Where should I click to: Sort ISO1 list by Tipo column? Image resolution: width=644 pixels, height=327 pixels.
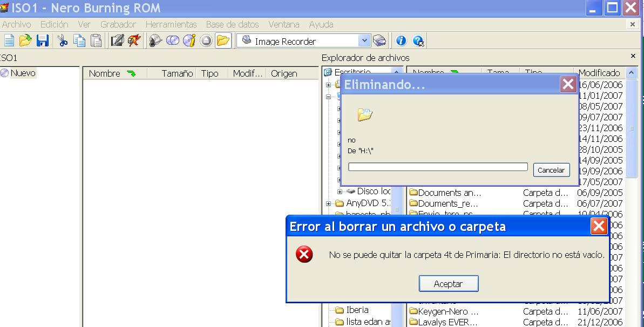tap(213, 73)
